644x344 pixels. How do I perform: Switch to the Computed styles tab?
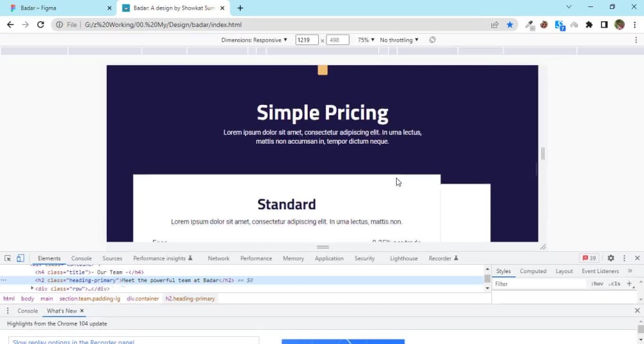(x=533, y=271)
